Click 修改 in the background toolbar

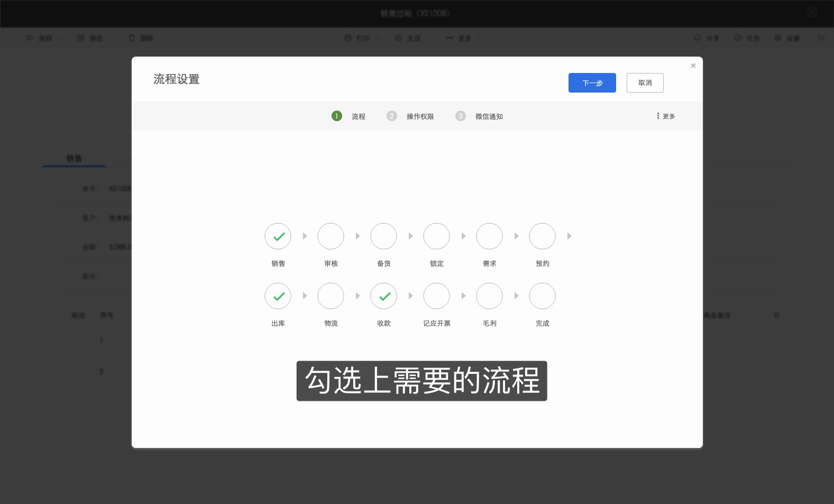tap(95, 38)
